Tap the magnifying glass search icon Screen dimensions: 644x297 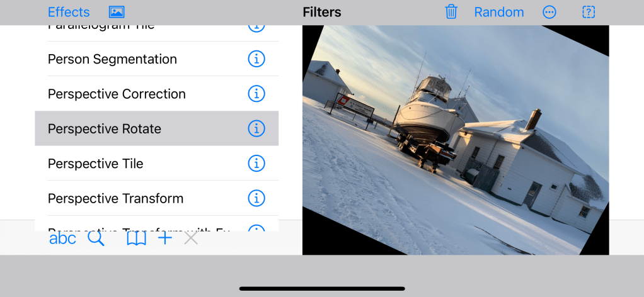coord(96,238)
